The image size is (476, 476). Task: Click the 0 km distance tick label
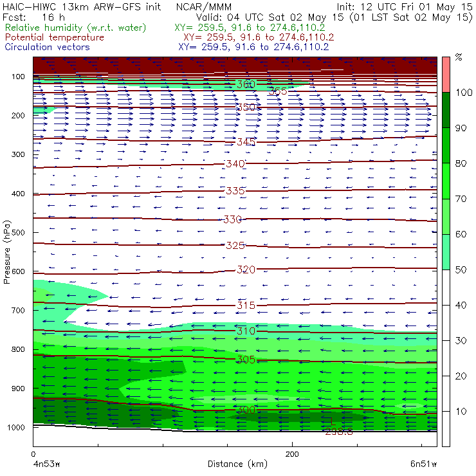[33, 454]
